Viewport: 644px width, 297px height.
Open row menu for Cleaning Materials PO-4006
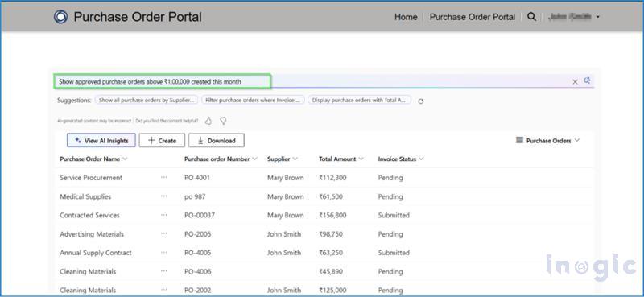(164, 271)
